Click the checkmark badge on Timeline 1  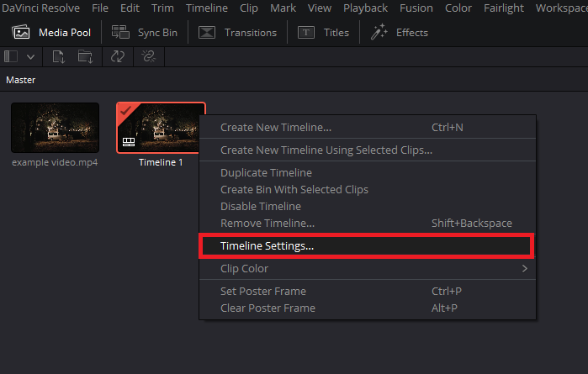(x=125, y=111)
